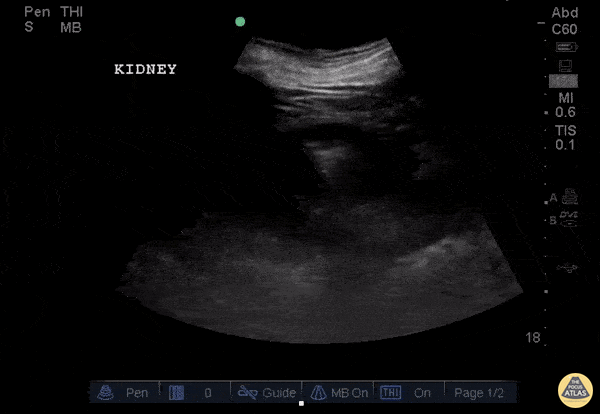Viewport: 600px width, 414px height.
Task: Open The POCUS Atlas logo badge
Action: 575,390
